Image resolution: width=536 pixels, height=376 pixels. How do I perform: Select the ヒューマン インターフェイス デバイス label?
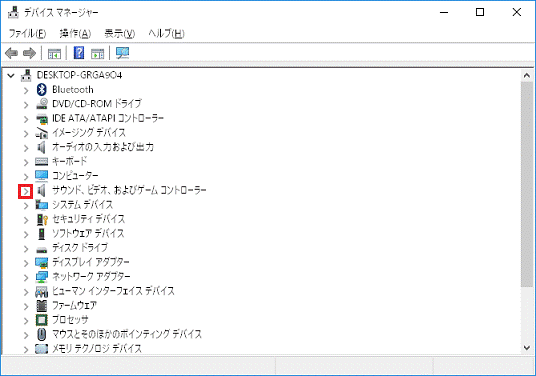[x=113, y=291]
